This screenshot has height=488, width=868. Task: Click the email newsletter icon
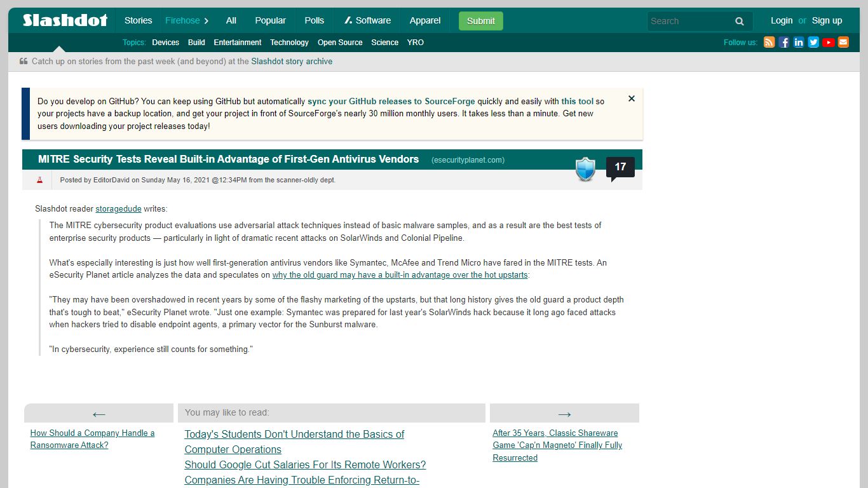[843, 43]
